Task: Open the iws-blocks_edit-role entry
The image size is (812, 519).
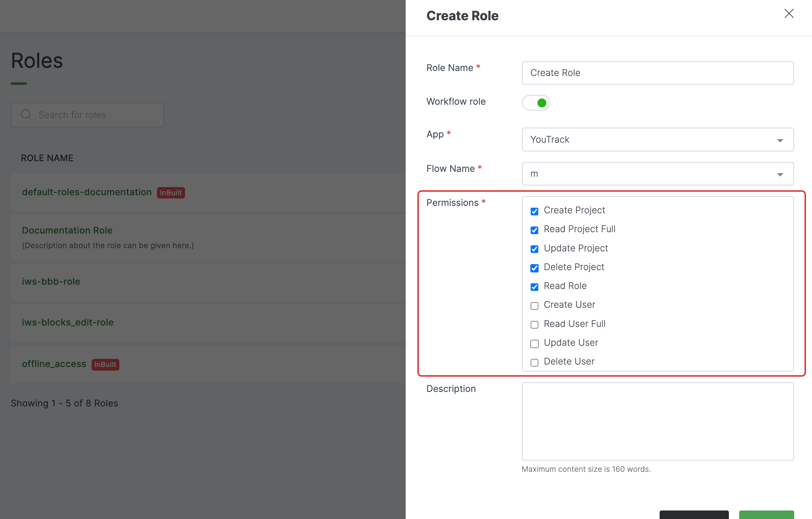Action: [67, 322]
